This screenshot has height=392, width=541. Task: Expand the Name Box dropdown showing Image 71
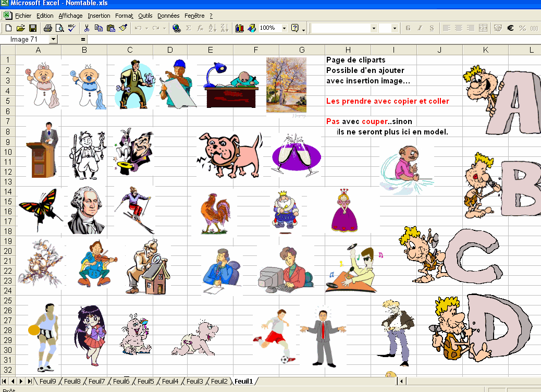click(53, 40)
